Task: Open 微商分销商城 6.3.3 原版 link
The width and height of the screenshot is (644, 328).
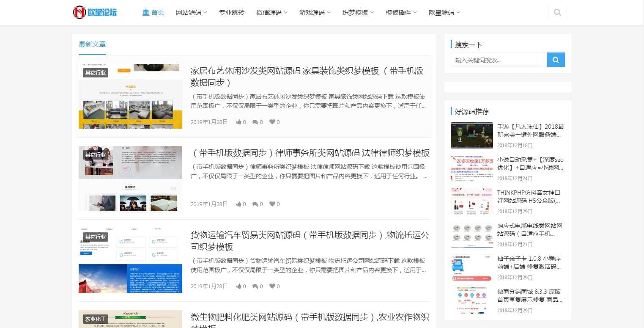Action: 530,296
